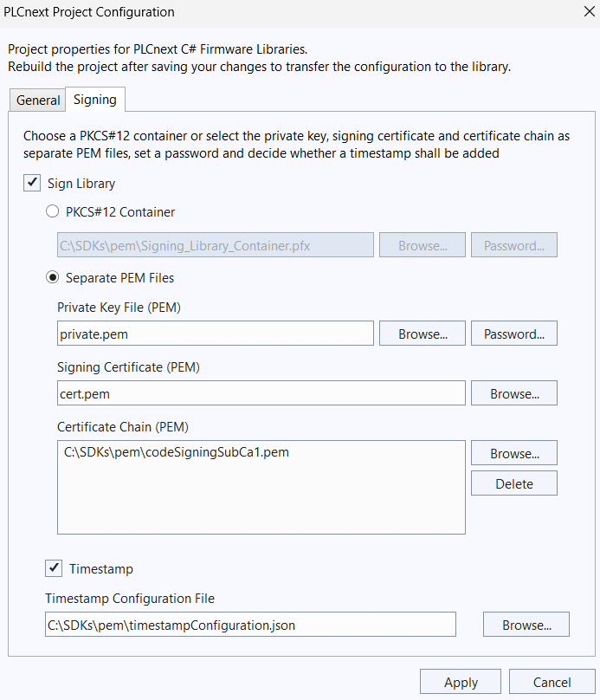Switch to the General tab
Screen dimensions: 600x700
point(38,100)
